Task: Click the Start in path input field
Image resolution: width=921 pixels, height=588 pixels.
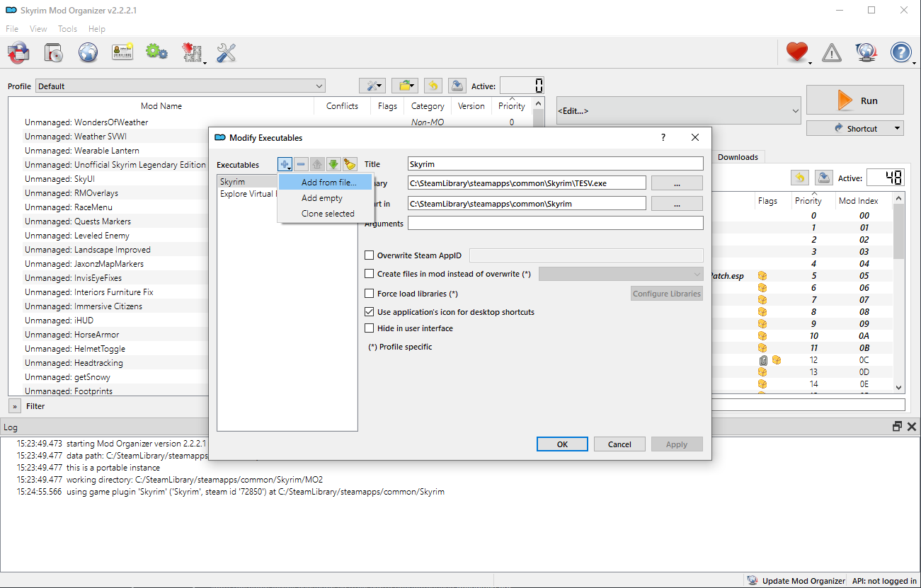Action: pos(527,204)
